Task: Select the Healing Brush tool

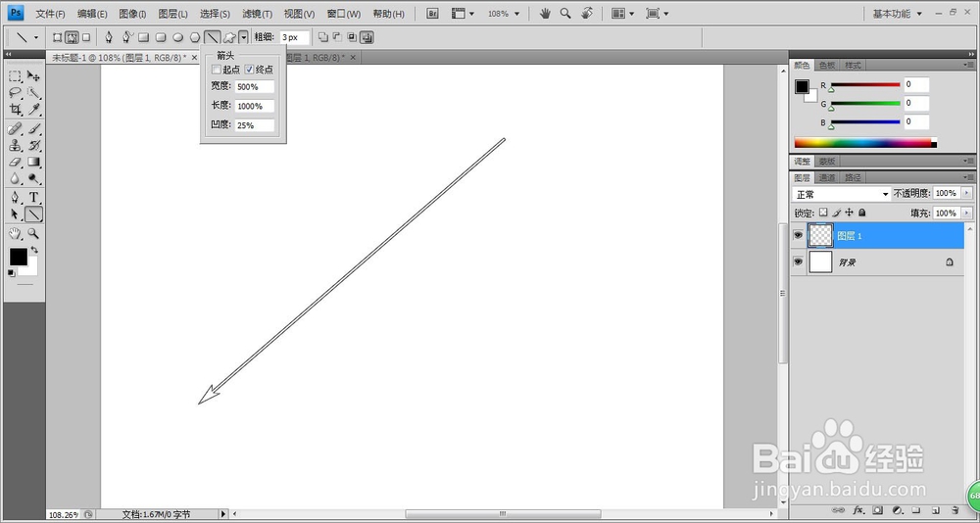Action: [x=16, y=128]
